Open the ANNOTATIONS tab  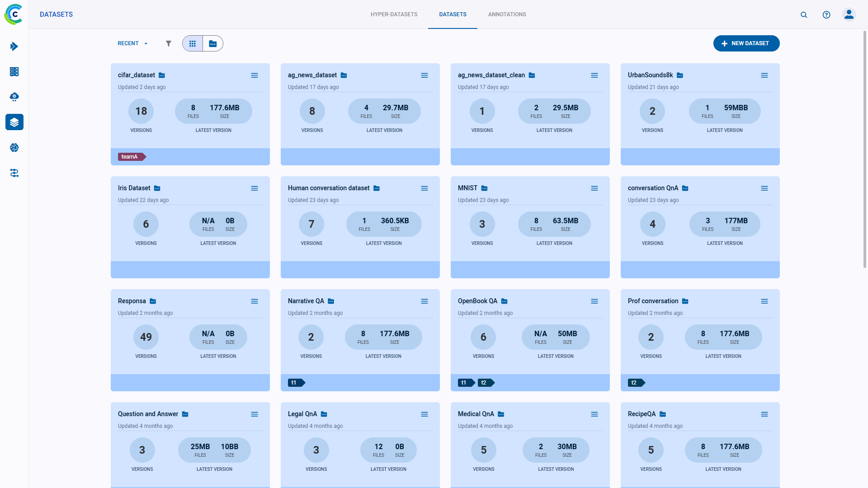coord(507,14)
